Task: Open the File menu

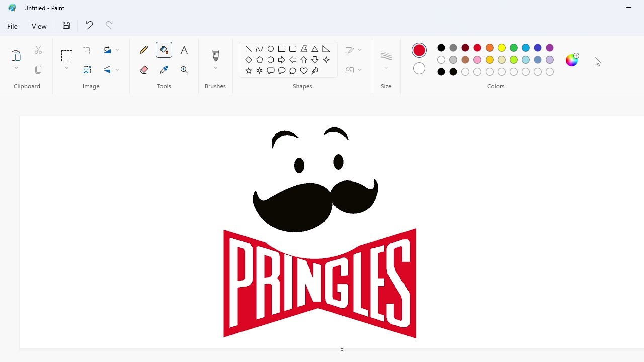Action: coord(13,26)
